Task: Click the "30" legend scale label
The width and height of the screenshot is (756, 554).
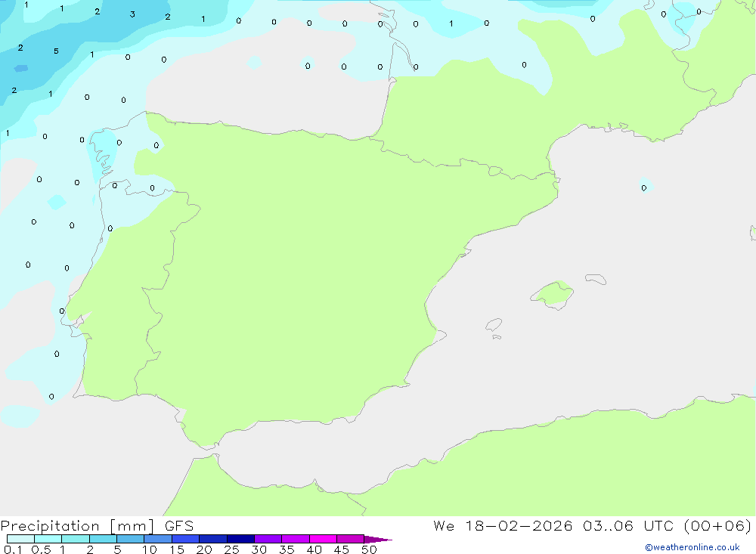Action: tap(259, 549)
